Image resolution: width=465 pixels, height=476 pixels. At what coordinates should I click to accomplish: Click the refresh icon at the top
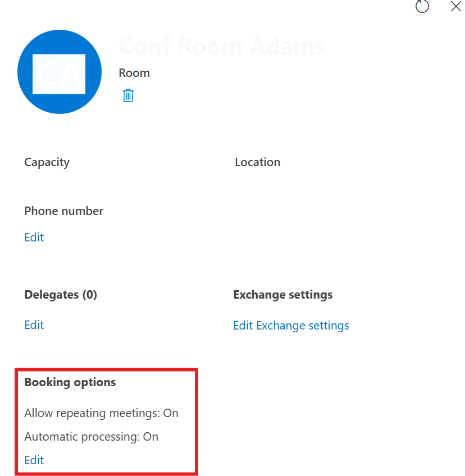coord(422,7)
